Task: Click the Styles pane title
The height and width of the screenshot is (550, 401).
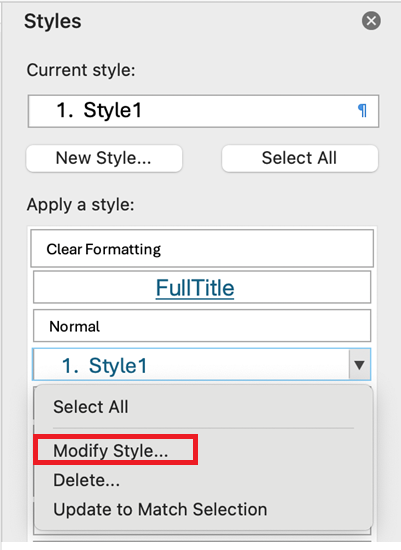Action: point(53,21)
